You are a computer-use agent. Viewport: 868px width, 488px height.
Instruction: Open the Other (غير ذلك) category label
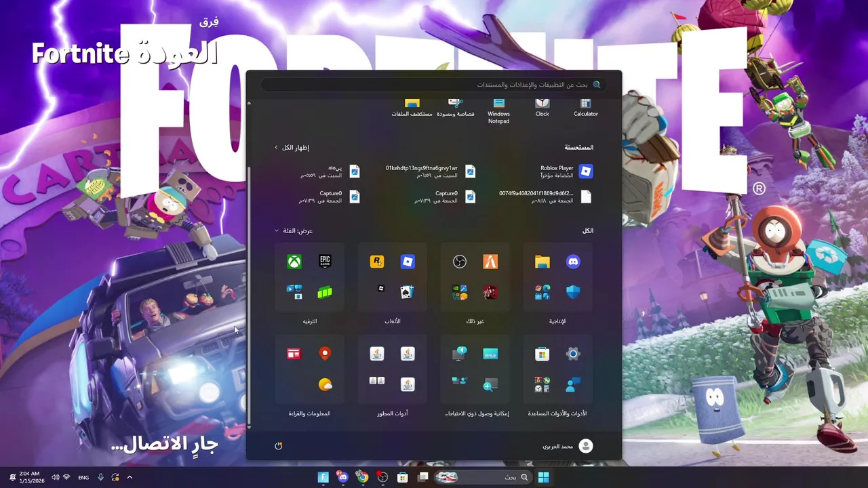[475, 321]
